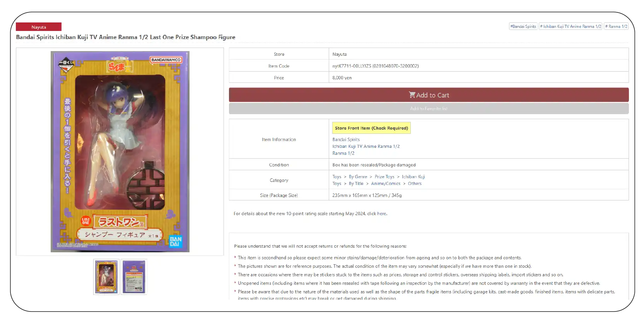View the second thumbnail showing box back
This screenshot has height=320, width=644.
[134, 277]
